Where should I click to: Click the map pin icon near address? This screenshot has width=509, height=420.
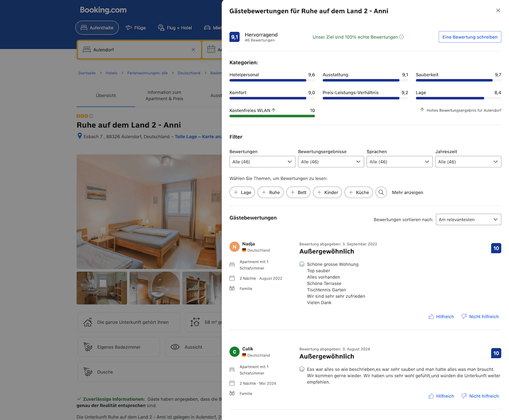click(79, 136)
